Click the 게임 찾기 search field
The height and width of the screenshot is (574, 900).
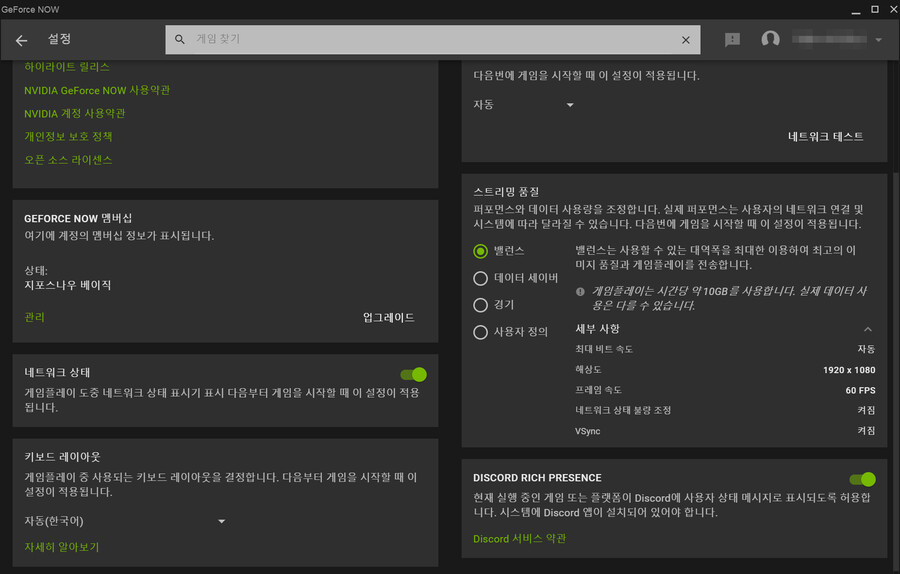tap(433, 40)
